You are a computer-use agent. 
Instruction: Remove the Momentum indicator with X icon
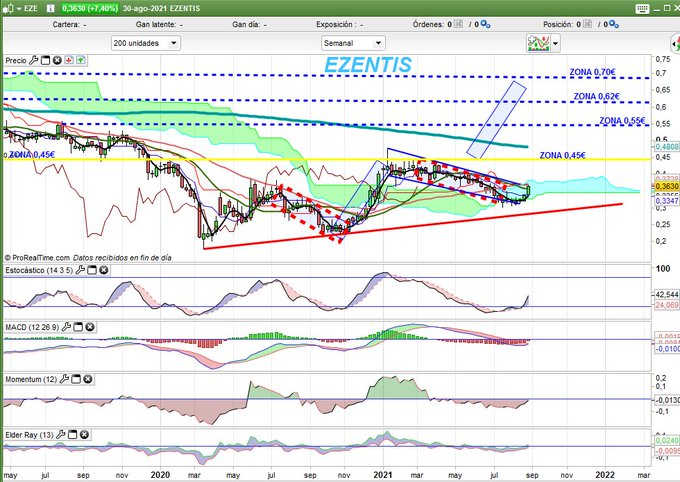88,379
